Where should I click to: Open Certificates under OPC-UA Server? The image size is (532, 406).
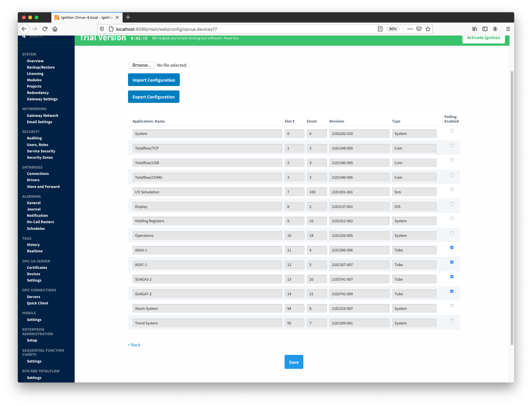37,268
